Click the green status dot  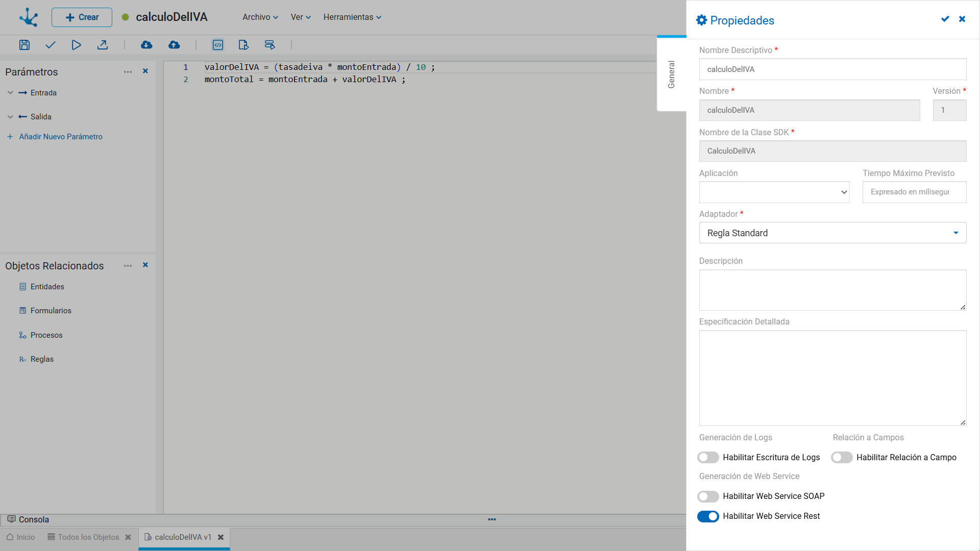(x=125, y=17)
